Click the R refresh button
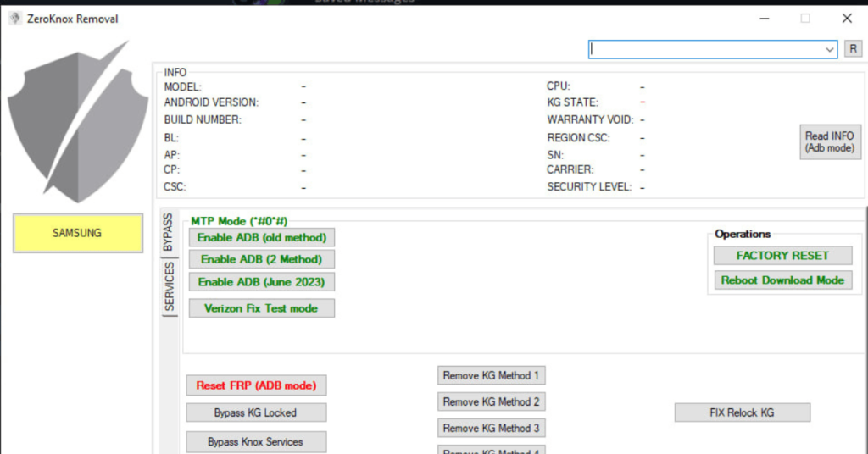The height and width of the screenshot is (454, 868). [853, 49]
